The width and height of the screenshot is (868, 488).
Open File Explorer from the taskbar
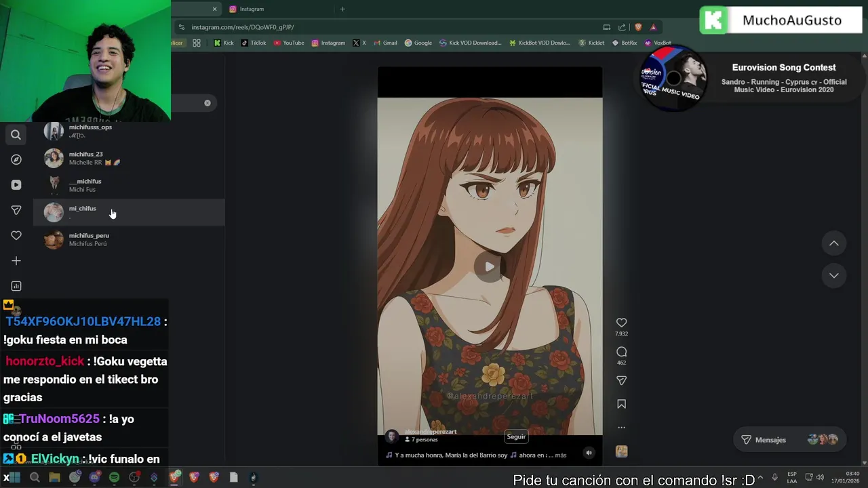pyautogui.click(x=55, y=478)
